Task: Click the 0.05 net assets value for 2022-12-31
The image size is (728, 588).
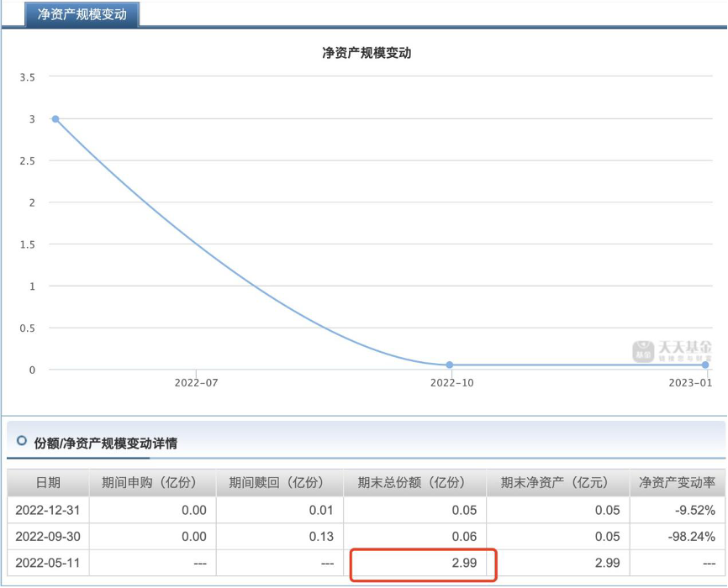Action: click(x=607, y=511)
